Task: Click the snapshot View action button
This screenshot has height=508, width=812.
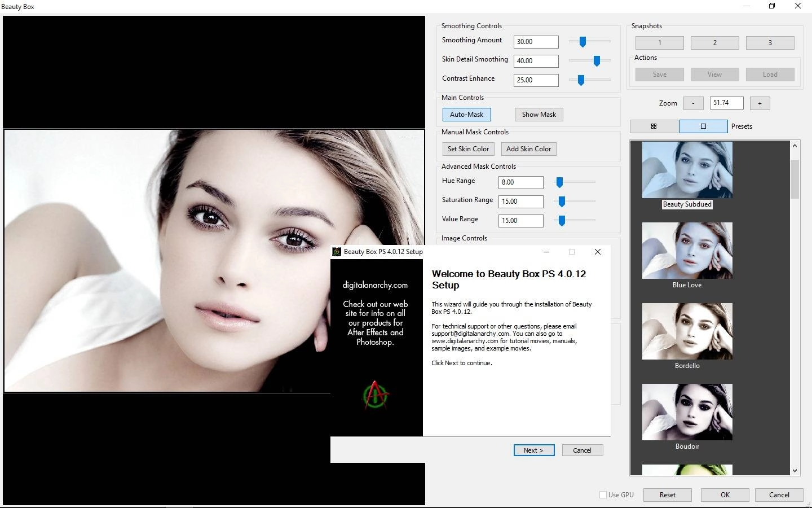Action: pyautogui.click(x=714, y=75)
